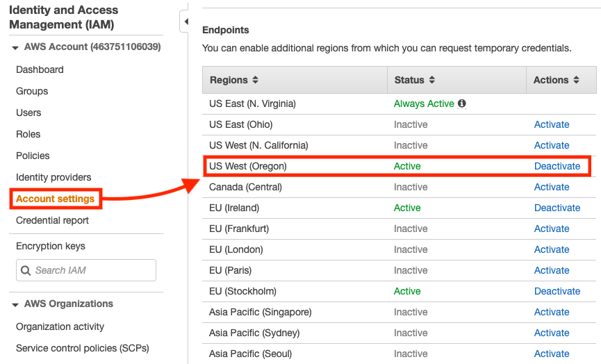Screen dimensions: 601x364
Task: Open the Always Active info icon
Action: pyautogui.click(x=462, y=104)
